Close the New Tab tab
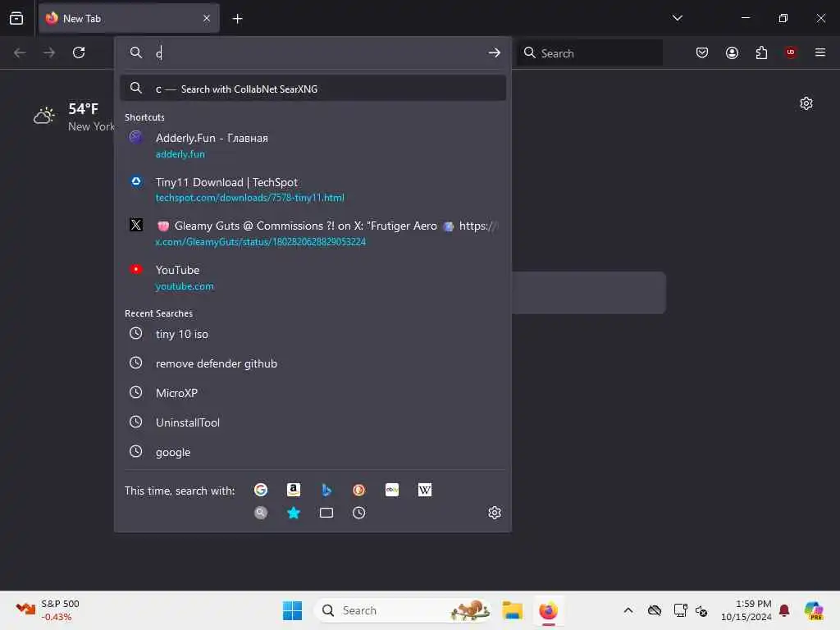Screen dimensions: 840x630 click(x=207, y=18)
